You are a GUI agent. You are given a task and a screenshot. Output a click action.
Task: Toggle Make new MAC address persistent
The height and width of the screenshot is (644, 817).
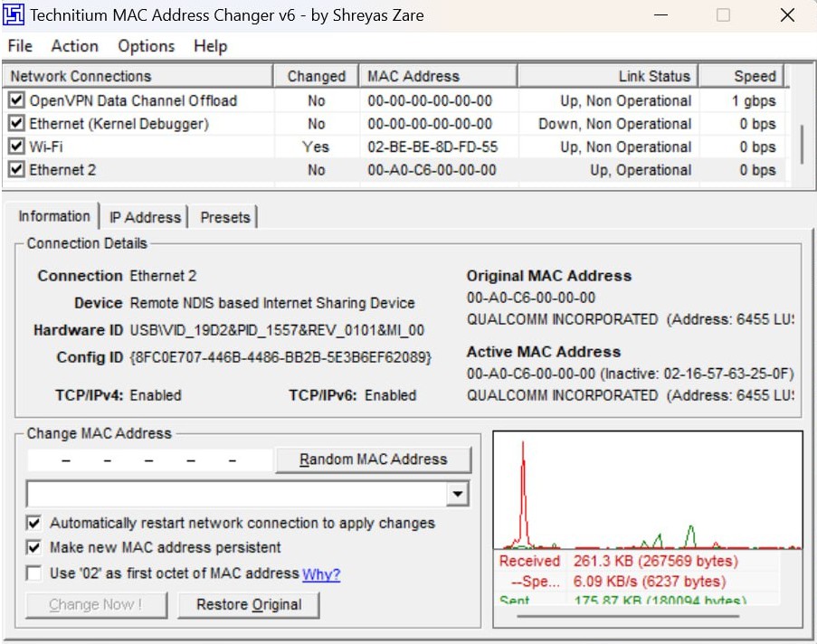(33, 547)
